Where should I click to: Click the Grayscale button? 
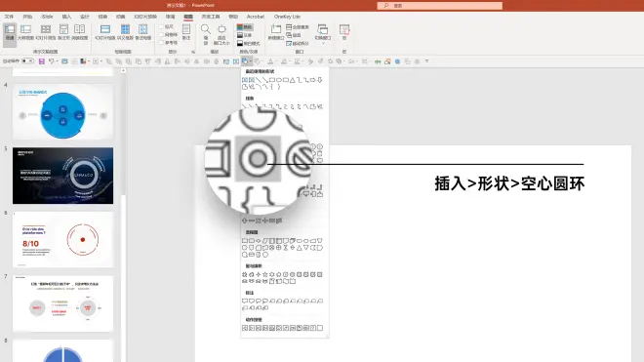point(245,35)
